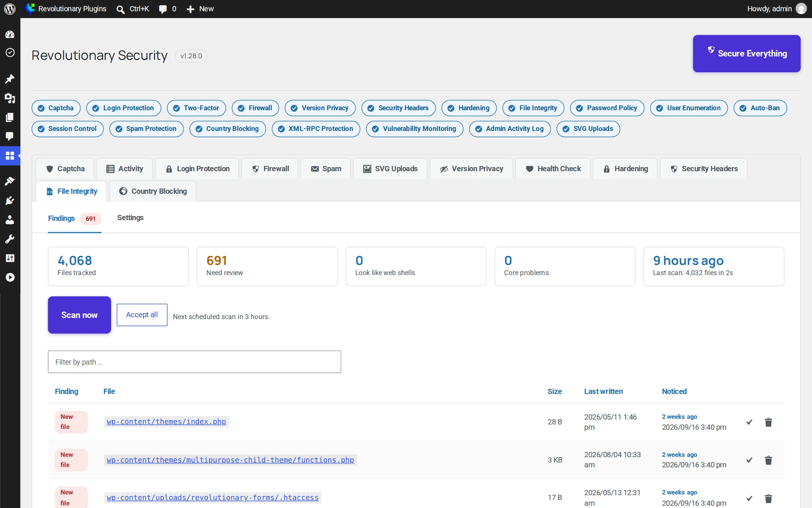Focus the Filter by path field
Image resolution: width=812 pixels, height=508 pixels.
coord(194,362)
